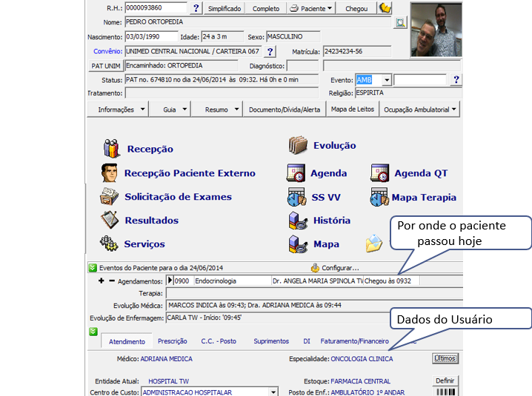Click the help icon beside Evento
Screen dimensions: 532x396
(x=456, y=80)
